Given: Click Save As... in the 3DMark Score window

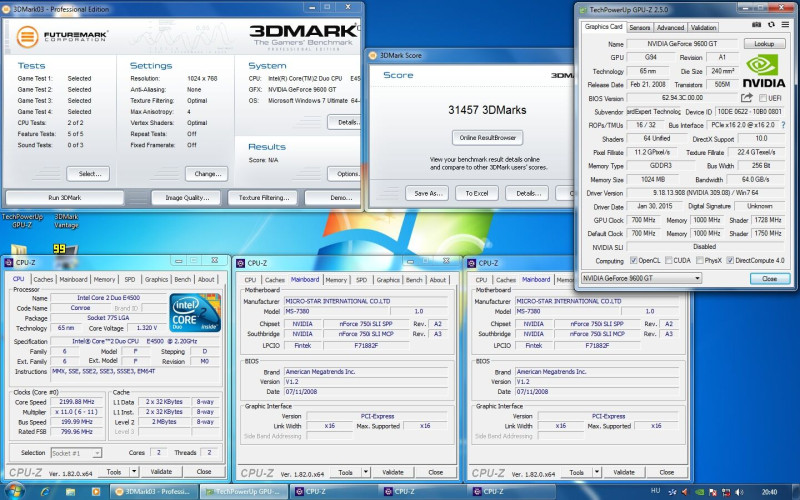Looking at the screenshot, I should tap(427, 193).
